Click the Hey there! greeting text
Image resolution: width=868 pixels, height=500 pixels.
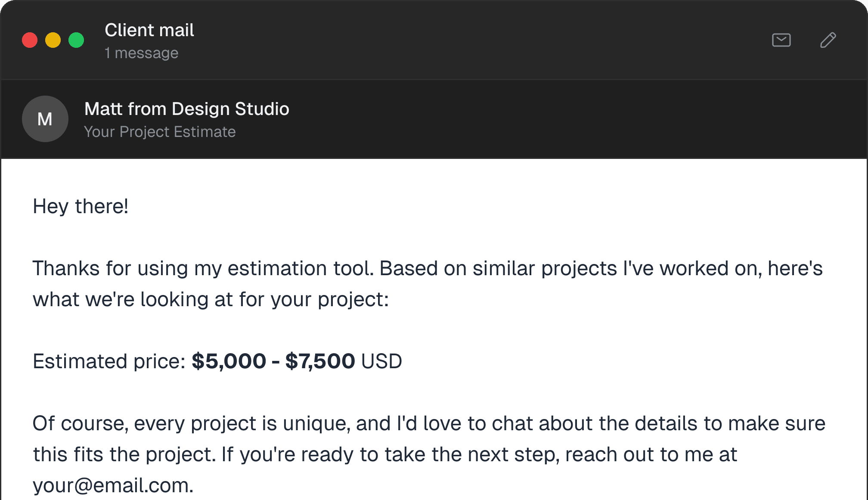tap(81, 206)
